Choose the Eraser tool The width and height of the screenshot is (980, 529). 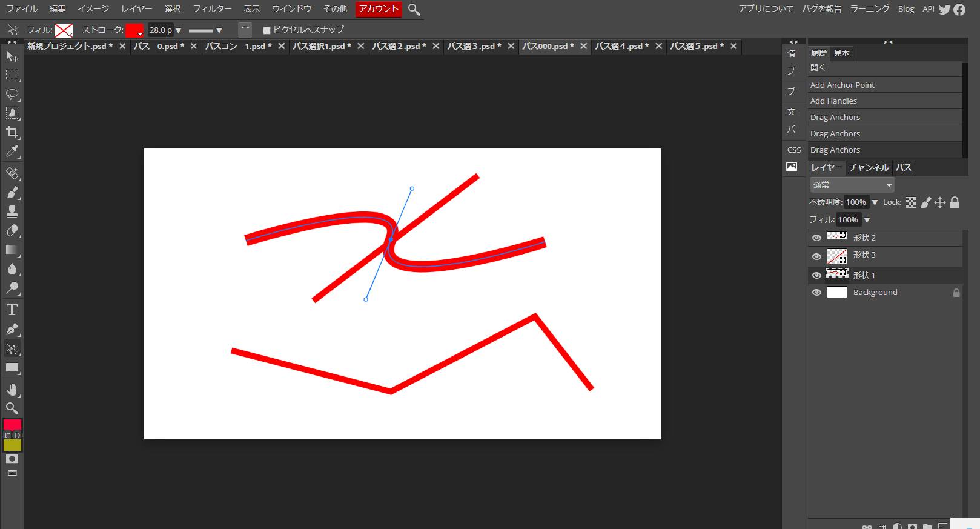click(12, 231)
